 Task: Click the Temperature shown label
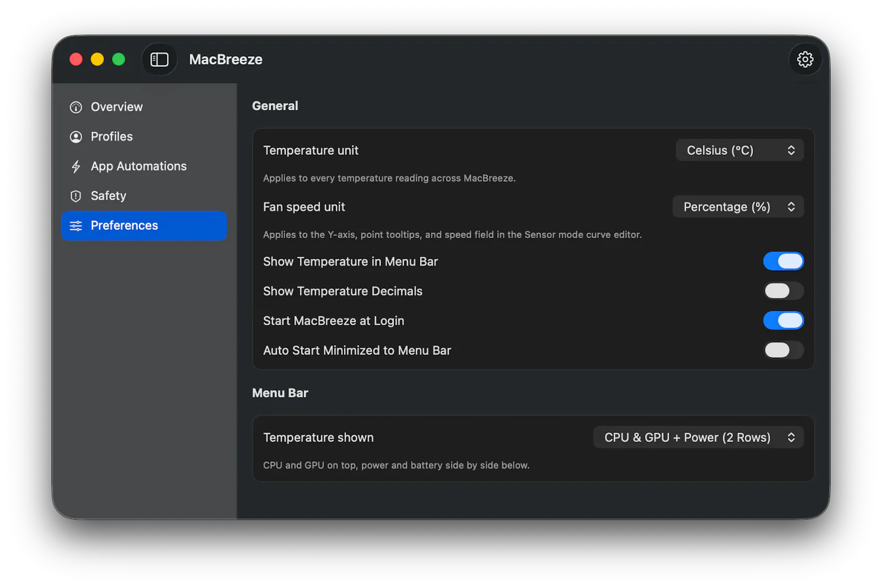coord(318,438)
